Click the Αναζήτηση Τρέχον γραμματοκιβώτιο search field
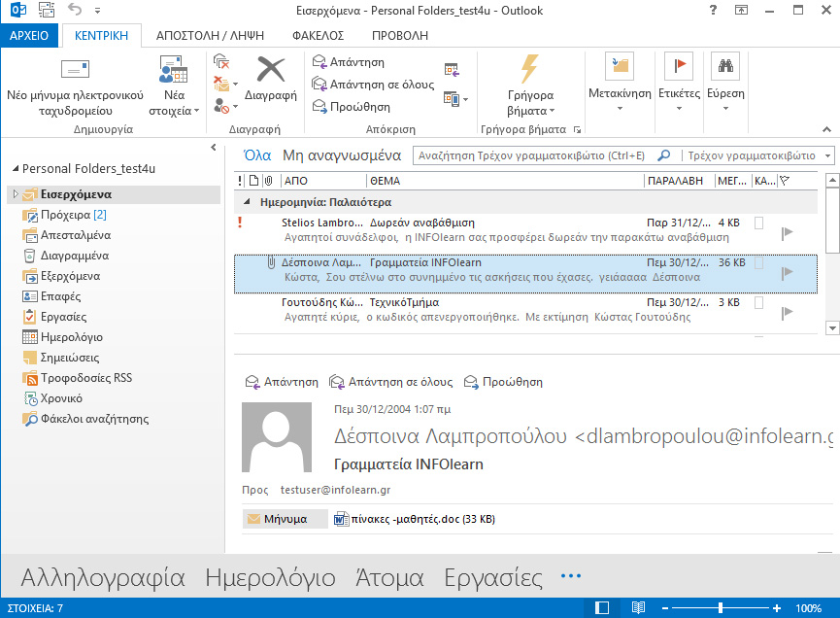840x618 pixels. pos(532,155)
